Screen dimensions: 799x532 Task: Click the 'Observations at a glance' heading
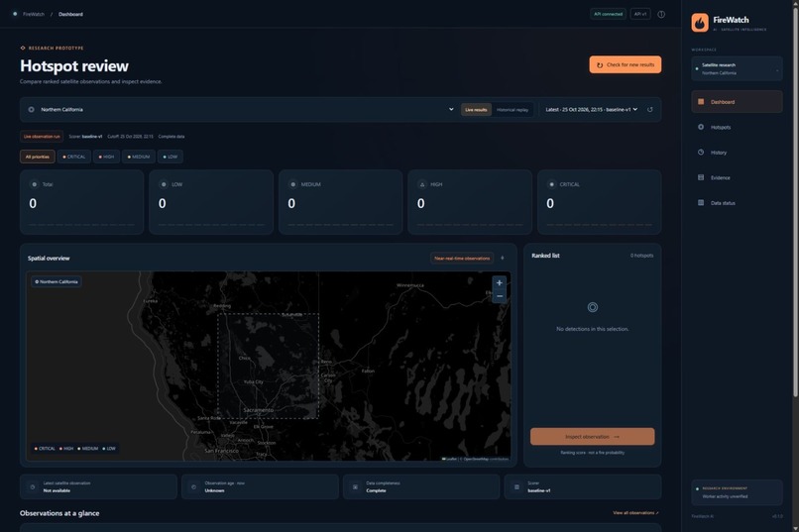(59, 513)
